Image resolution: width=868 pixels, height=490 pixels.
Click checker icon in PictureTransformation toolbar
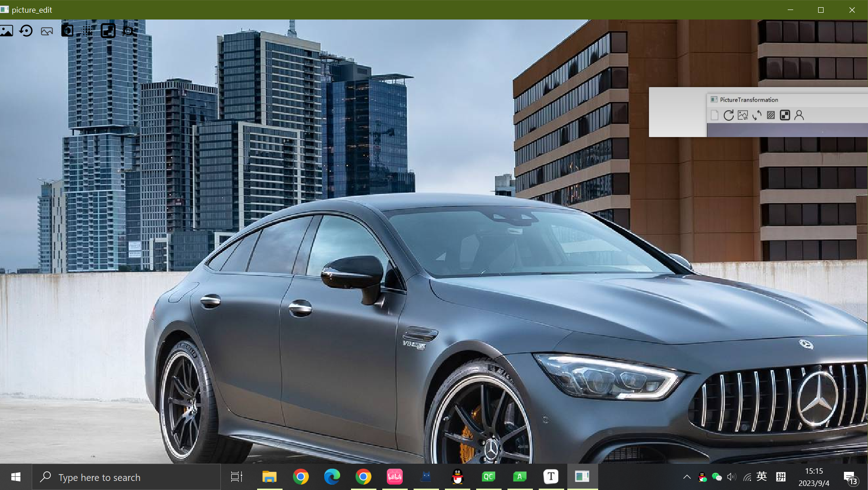click(785, 115)
